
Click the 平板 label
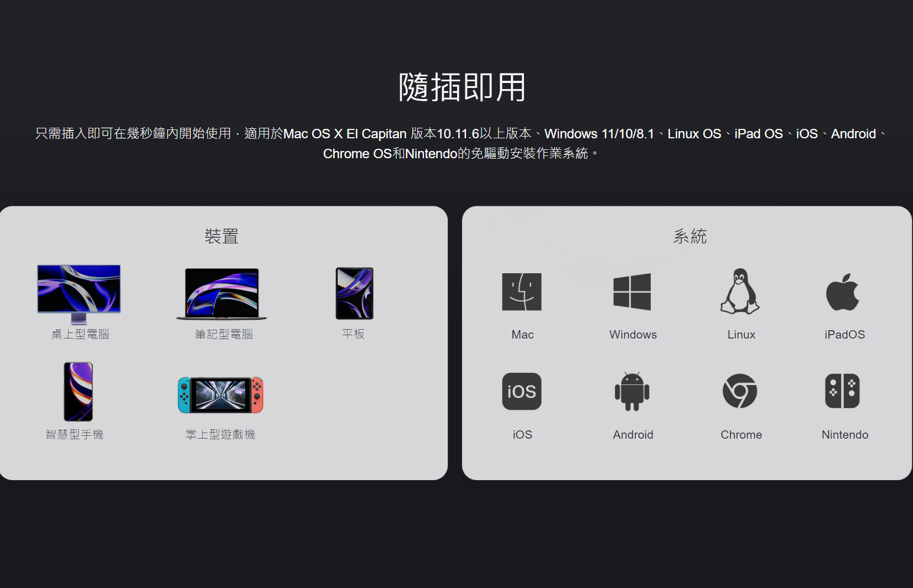[x=353, y=334]
